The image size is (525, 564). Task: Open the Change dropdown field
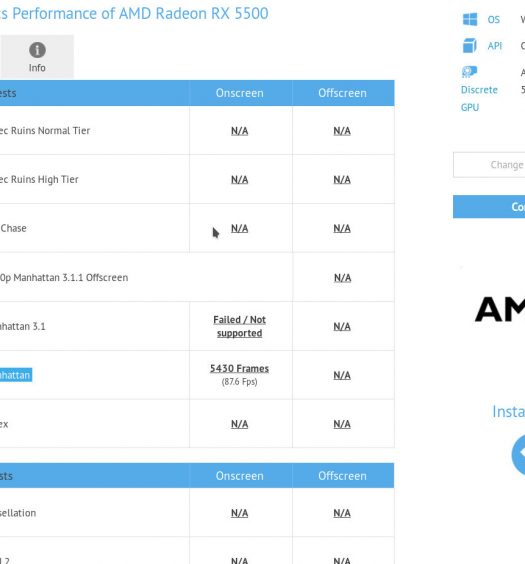489,165
